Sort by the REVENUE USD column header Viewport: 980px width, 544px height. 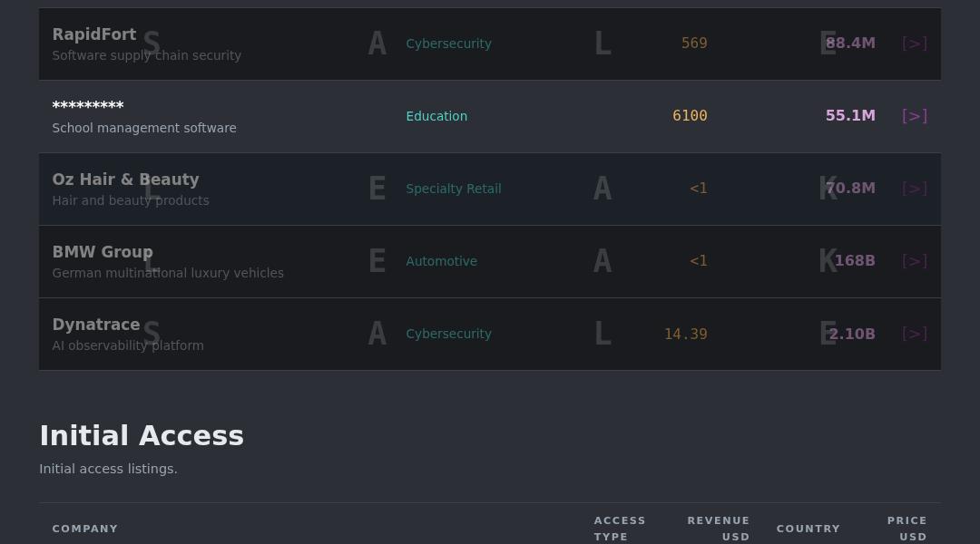pyautogui.click(x=718, y=529)
